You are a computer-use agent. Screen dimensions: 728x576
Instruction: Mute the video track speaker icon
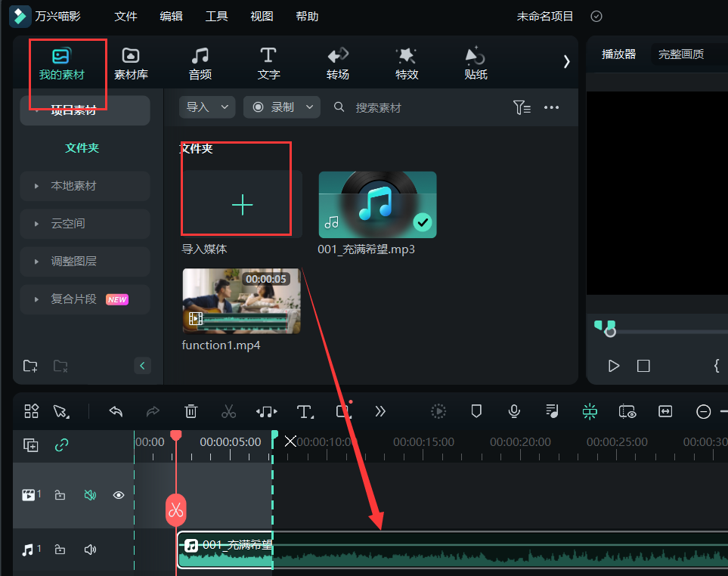(90, 494)
